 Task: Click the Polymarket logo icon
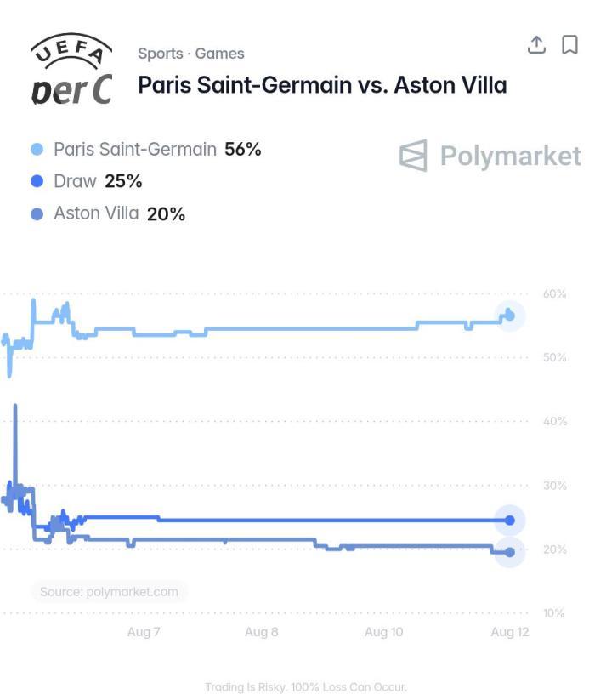click(413, 156)
